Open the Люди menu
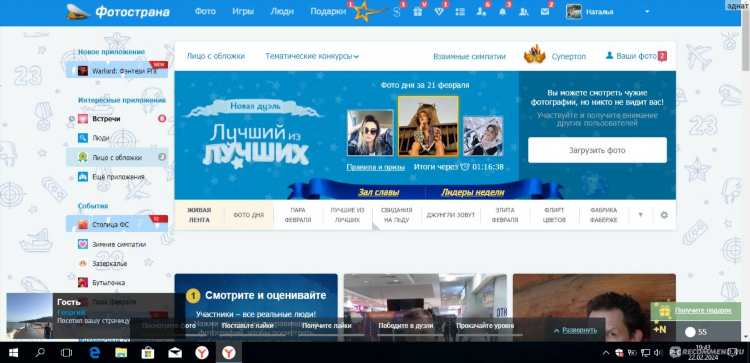The image size is (750, 363). [x=282, y=11]
